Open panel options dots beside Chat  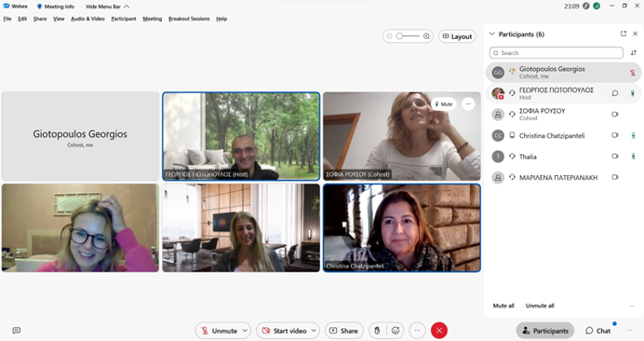pyautogui.click(x=629, y=331)
